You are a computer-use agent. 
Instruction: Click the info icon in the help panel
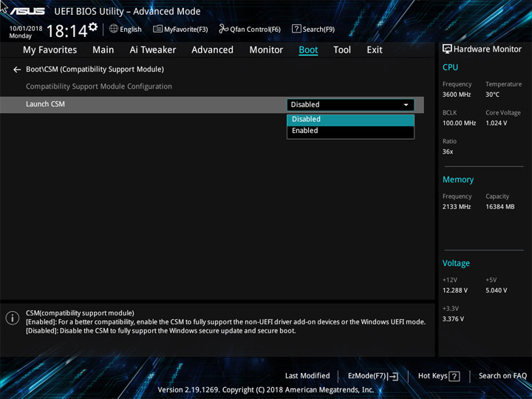tap(13, 318)
